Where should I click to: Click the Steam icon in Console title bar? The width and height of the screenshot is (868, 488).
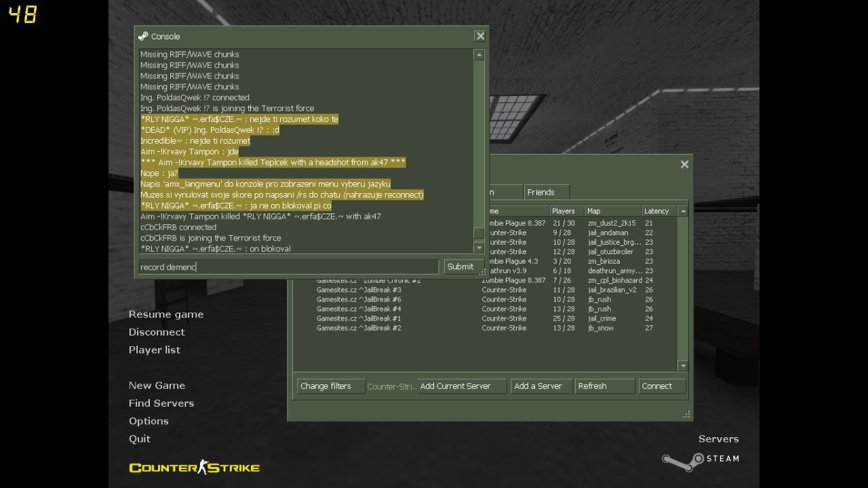point(143,37)
